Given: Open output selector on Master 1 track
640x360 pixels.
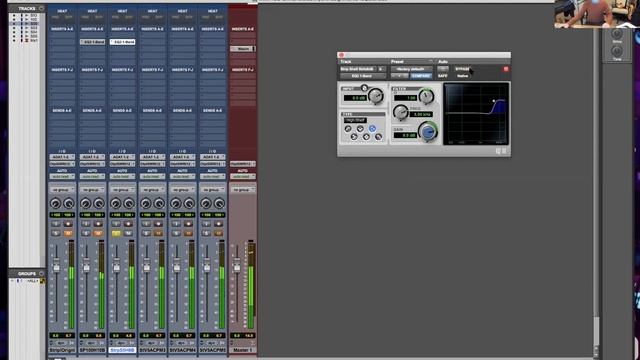Looking at the screenshot, I should (242, 164).
